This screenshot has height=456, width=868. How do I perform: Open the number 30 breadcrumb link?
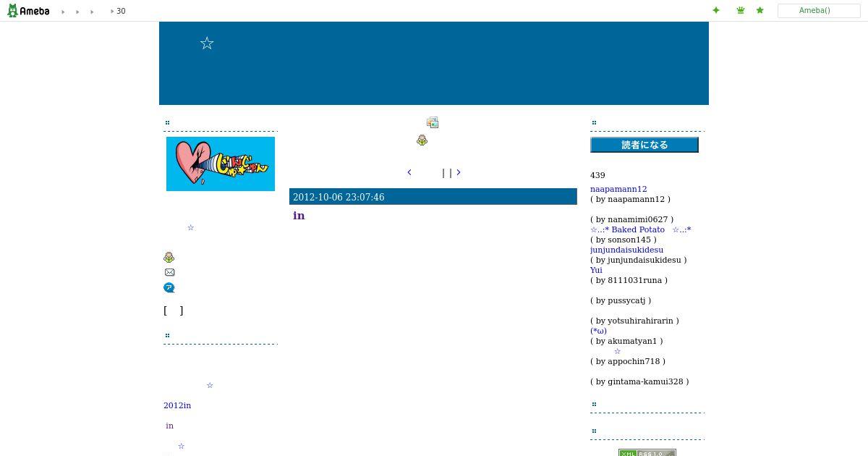(x=121, y=11)
